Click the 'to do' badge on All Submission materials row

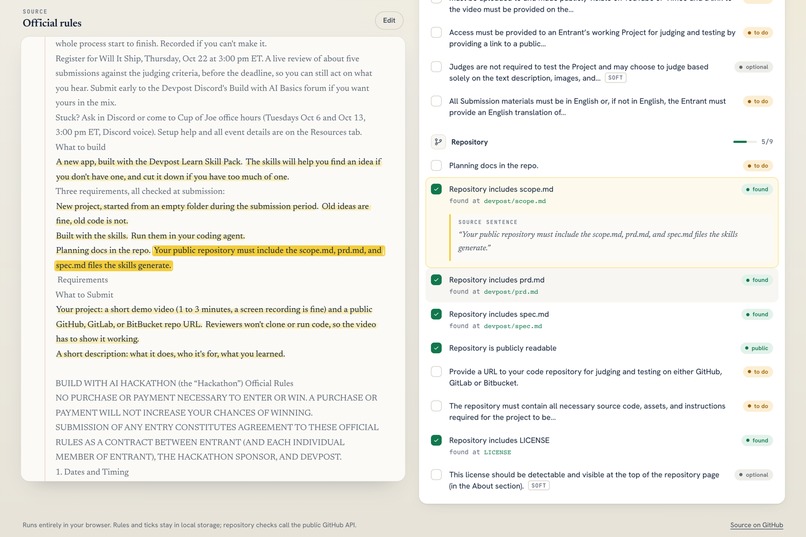coord(758,101)
